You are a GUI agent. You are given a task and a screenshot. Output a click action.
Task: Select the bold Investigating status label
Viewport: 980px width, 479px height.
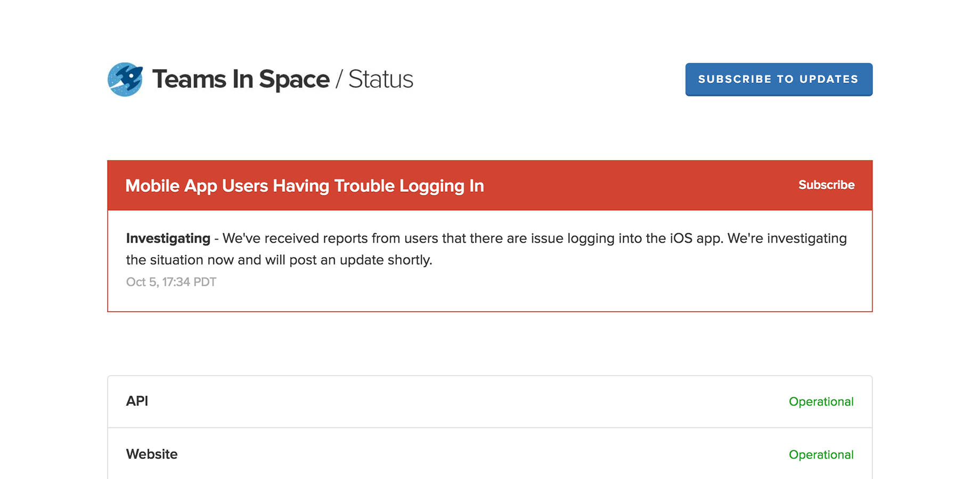[x=168, y=238]
